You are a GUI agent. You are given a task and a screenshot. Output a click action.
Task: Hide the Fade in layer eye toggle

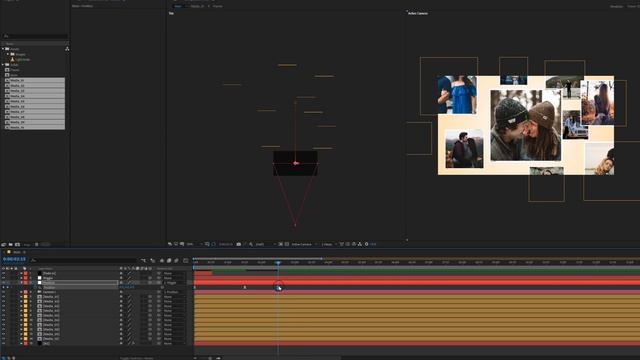[3, 273]
